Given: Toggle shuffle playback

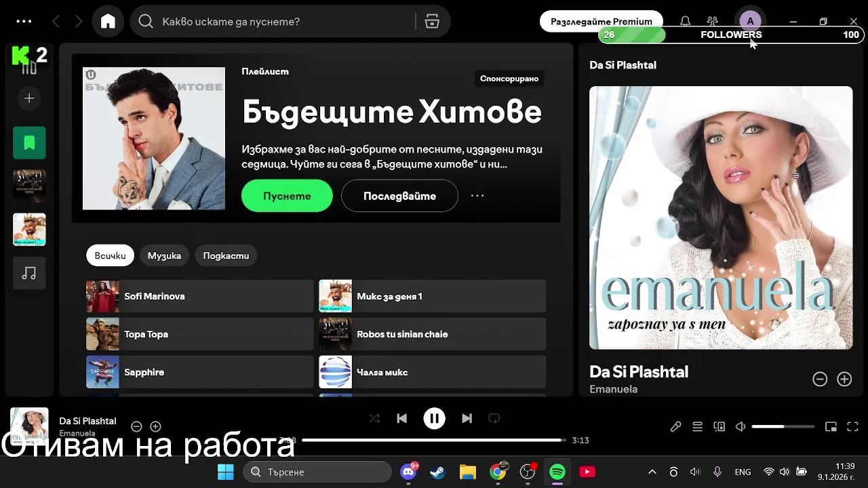Looking at the screenshot, I should pos(374,418).
